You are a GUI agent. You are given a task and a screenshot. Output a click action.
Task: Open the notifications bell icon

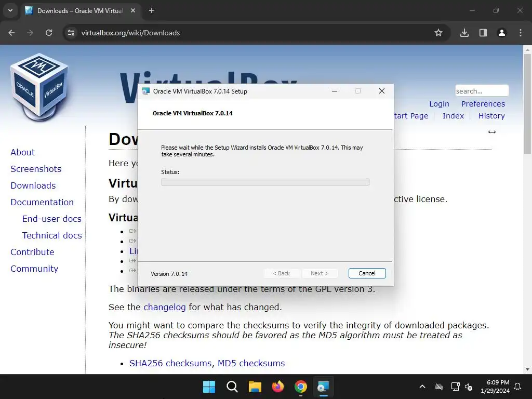(518, 387)
